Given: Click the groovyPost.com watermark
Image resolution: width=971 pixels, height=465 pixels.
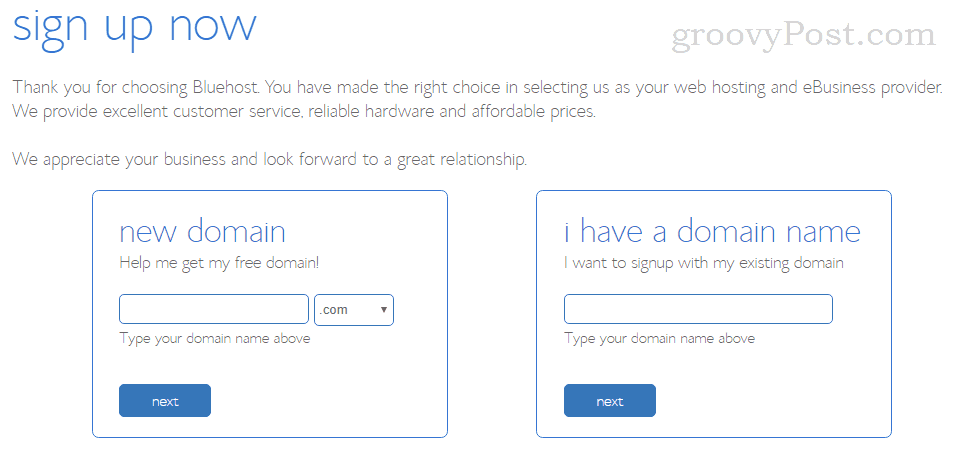Looking at the screenshot, I should pos(804,36).
